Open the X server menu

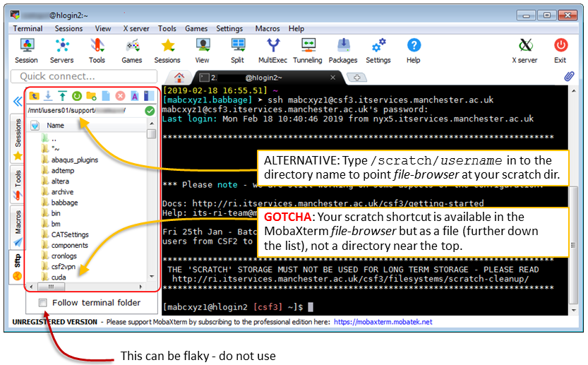point(136,28)
